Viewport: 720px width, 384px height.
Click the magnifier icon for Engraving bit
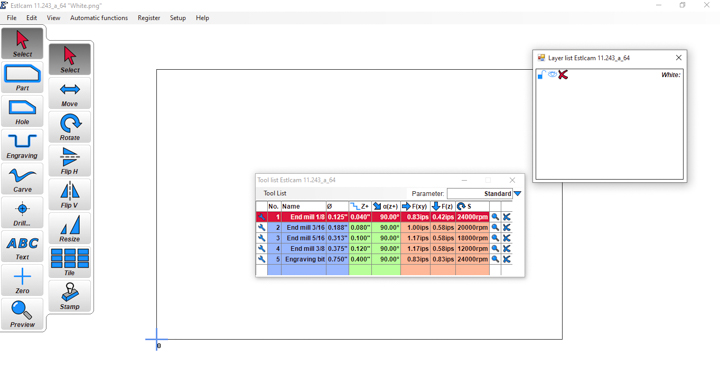495,259
